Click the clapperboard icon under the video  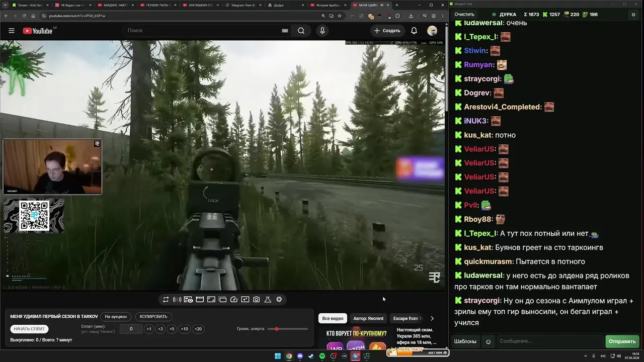point(200,300)
